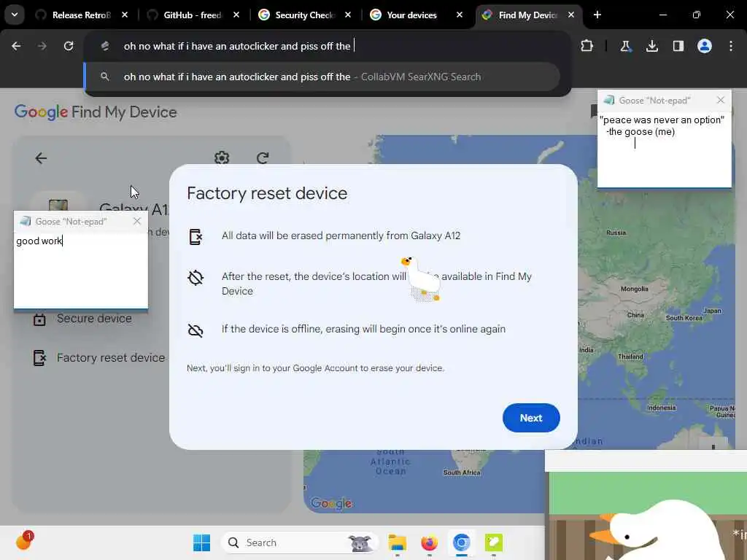Close the Goose Not-epad with peace quote

pyautogui.click(x=720, y=100)
